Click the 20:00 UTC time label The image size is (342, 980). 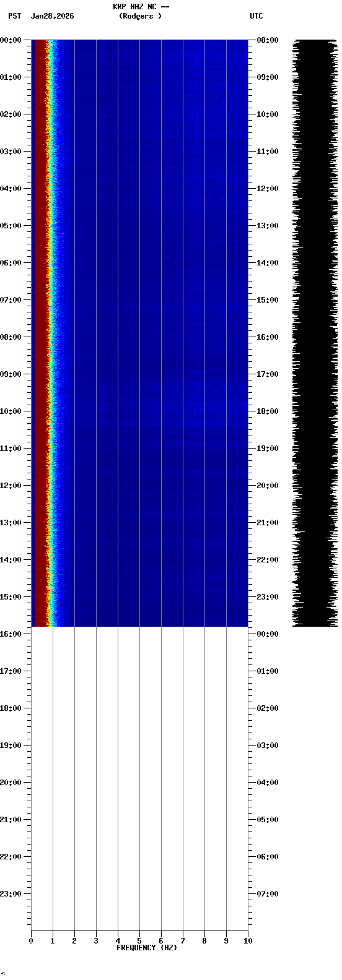[x=267, y=486]
